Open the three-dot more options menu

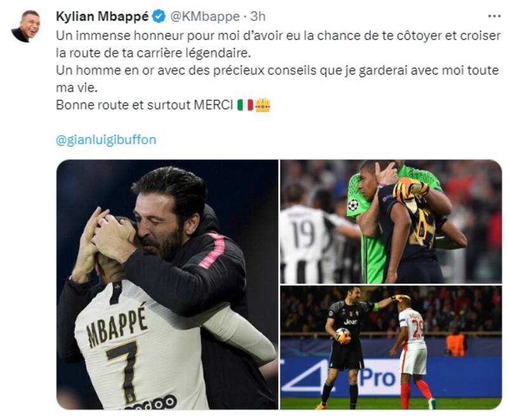(495, 16)
